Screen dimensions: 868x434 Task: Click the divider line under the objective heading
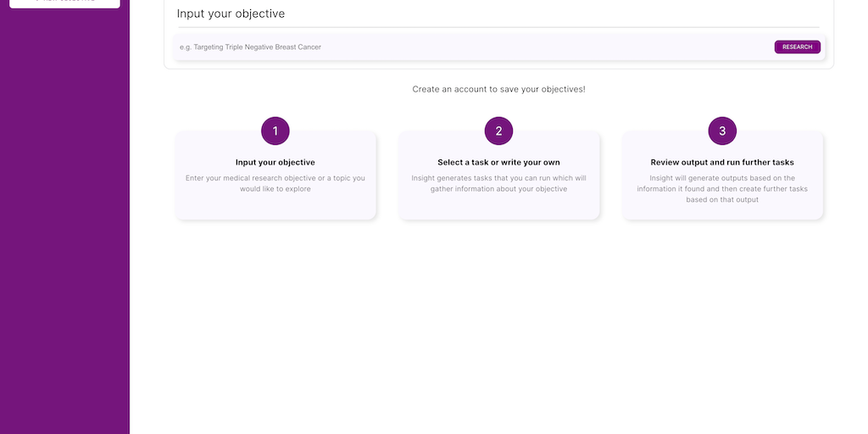click(498, 27)
